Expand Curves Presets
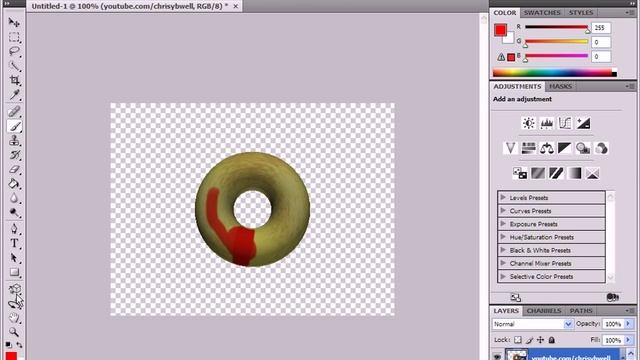This screenshot has width=640, height=360. 503,211
